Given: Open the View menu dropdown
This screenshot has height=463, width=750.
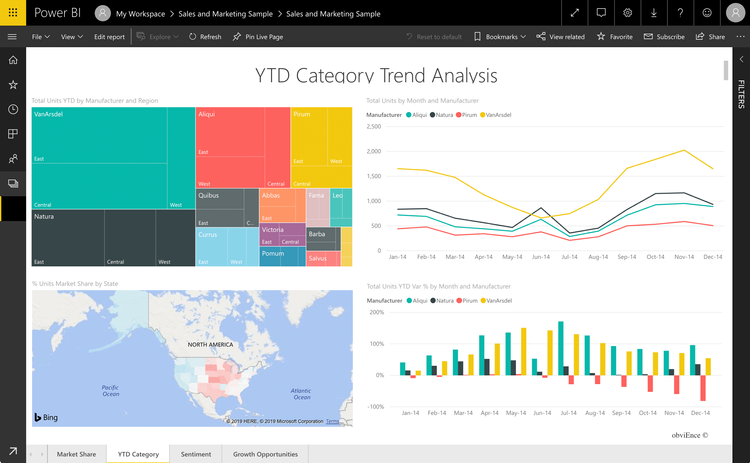Looking at the screenshot, I should (x=72, y=37).
